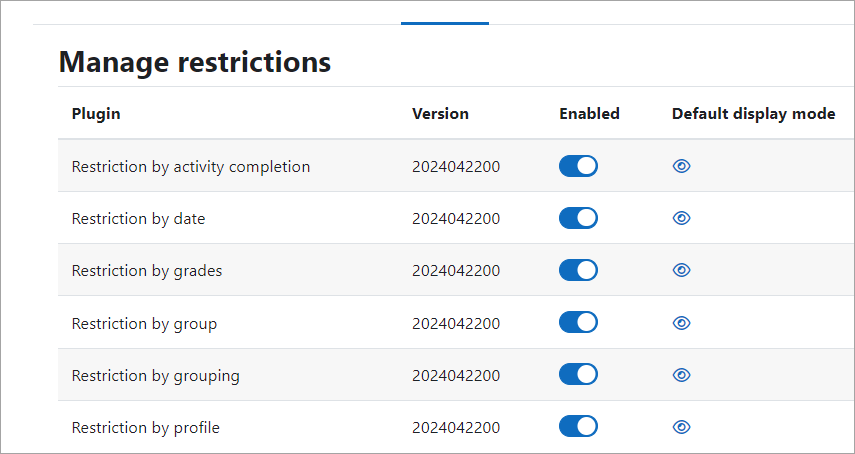Toggle the Restriction by grouping switch
Image resolution: width=855 pixels, height=454 pixels.
[578, 374]
